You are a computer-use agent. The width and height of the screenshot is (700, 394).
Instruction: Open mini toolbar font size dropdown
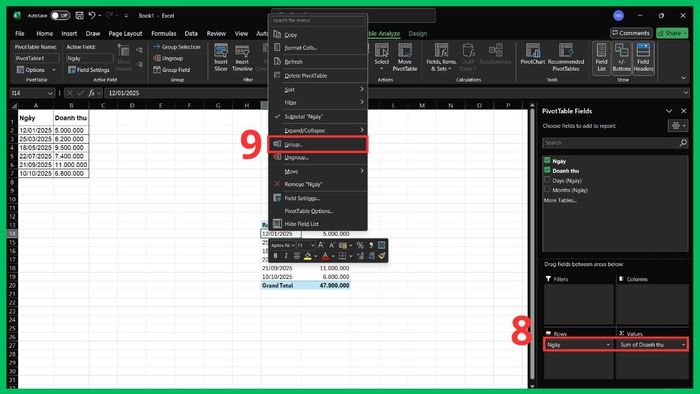tap(312, 245)
